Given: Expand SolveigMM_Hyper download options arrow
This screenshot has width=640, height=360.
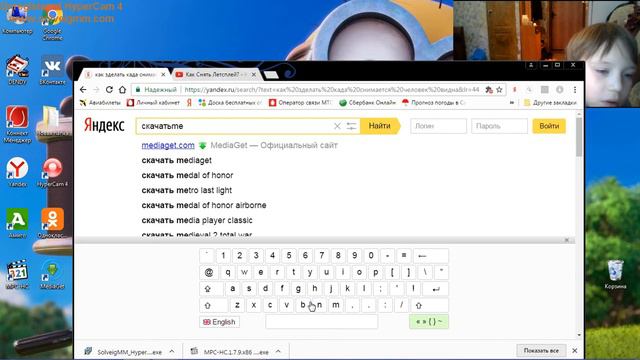Looking at the screenshot, I should [172, 351].
